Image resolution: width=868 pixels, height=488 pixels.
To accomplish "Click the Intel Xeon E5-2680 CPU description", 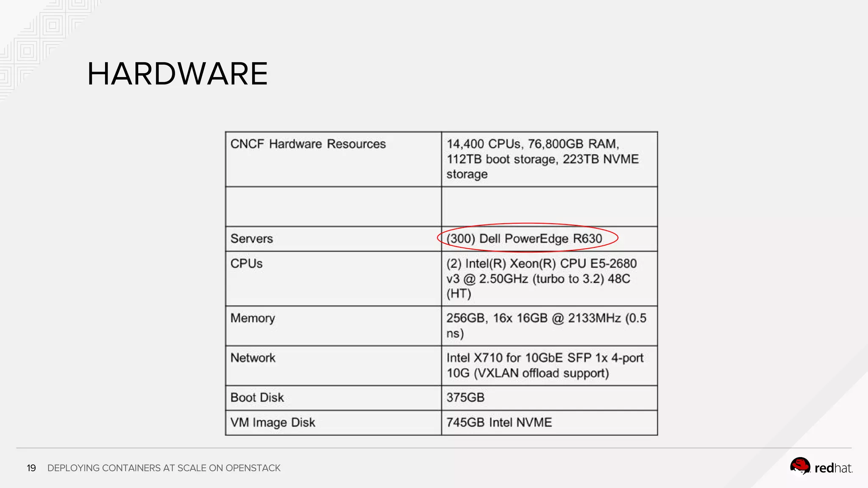I will (x=541, y=279).
